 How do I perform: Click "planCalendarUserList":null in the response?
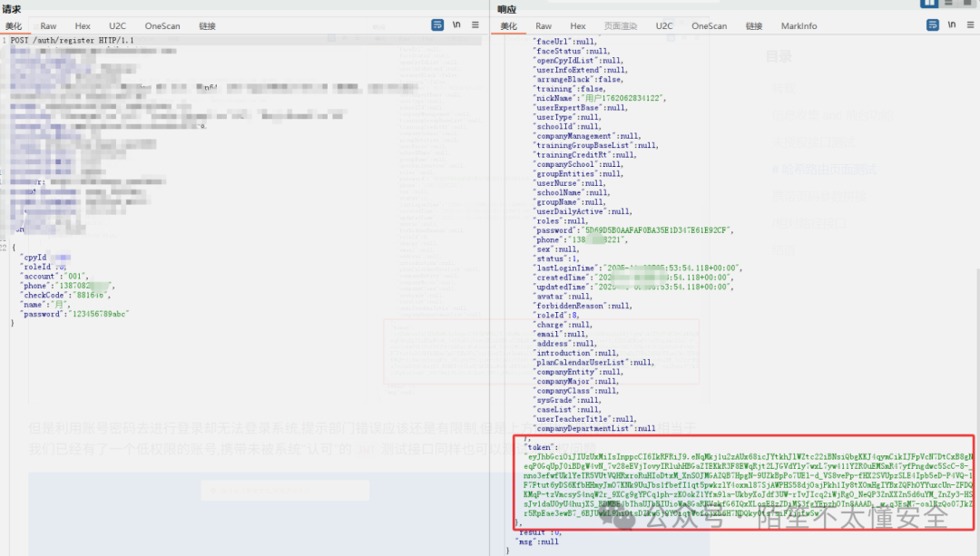pos(593,362)
